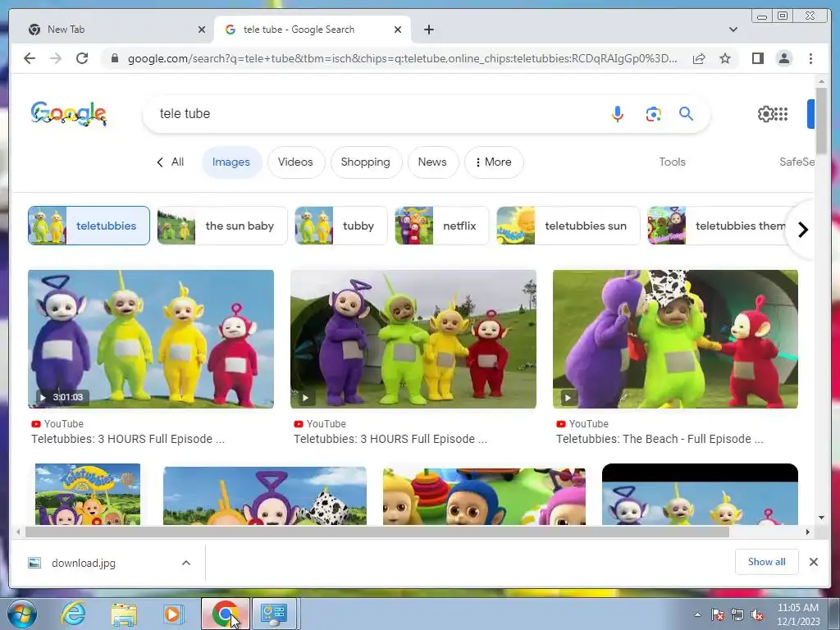Viewport: 840px width, 630px height.
Task: Show hidden tray icons arrow
Action: tap(697, 615)
